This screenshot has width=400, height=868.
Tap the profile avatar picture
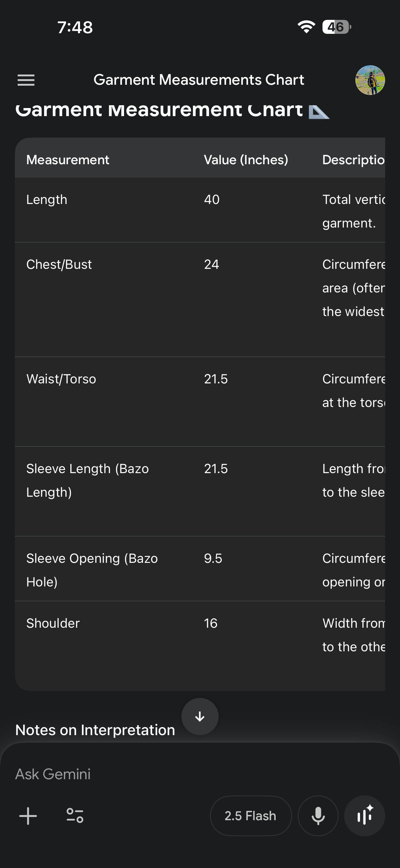(370, 80)
